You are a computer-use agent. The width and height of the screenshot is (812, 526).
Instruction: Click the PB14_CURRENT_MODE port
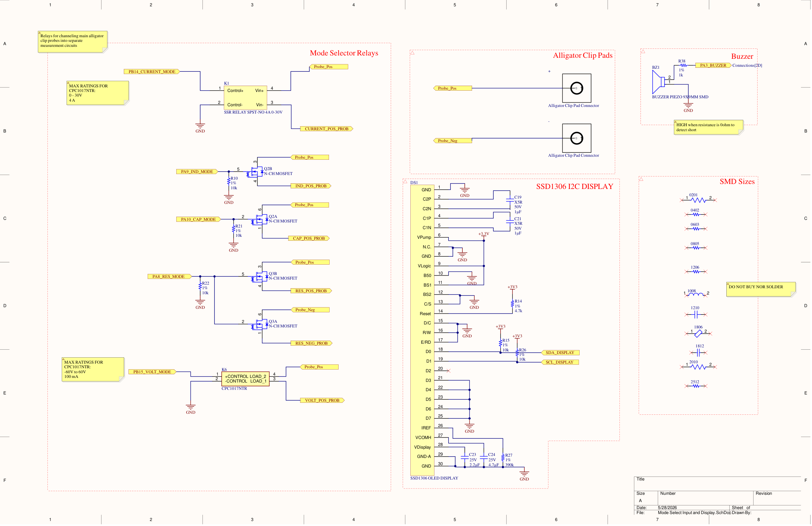[151, 72]
